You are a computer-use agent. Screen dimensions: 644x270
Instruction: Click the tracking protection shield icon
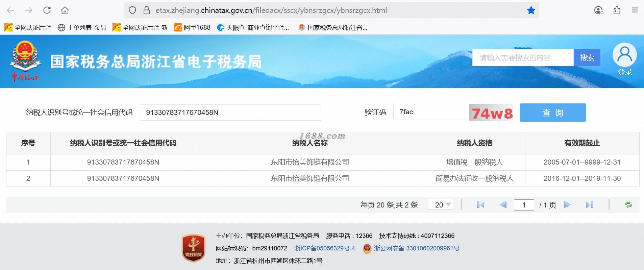coord(132,10)
